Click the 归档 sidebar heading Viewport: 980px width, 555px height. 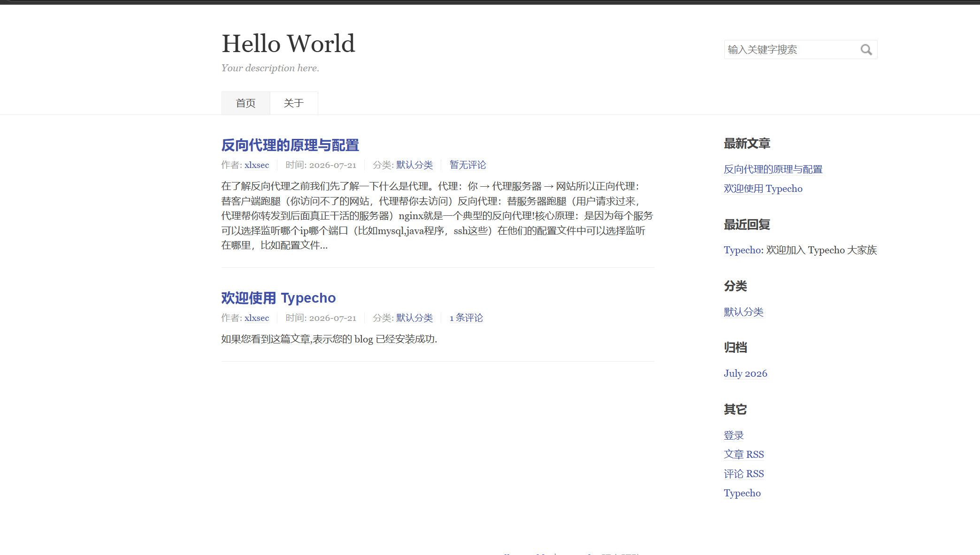[735, 348]
